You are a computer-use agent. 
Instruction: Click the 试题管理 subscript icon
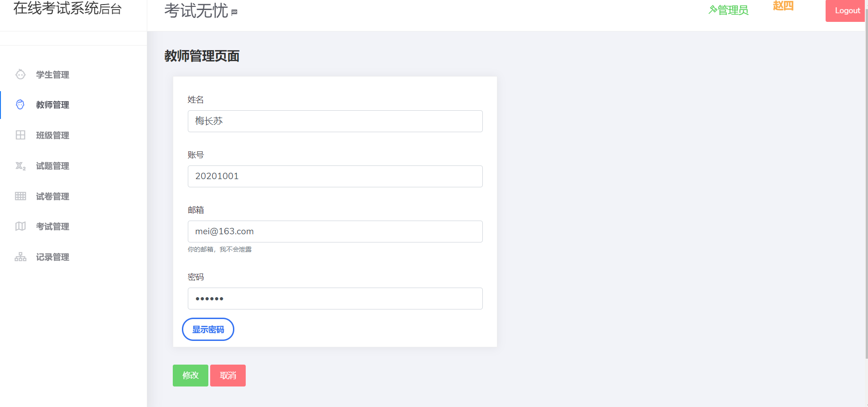[x=21, y=166]
